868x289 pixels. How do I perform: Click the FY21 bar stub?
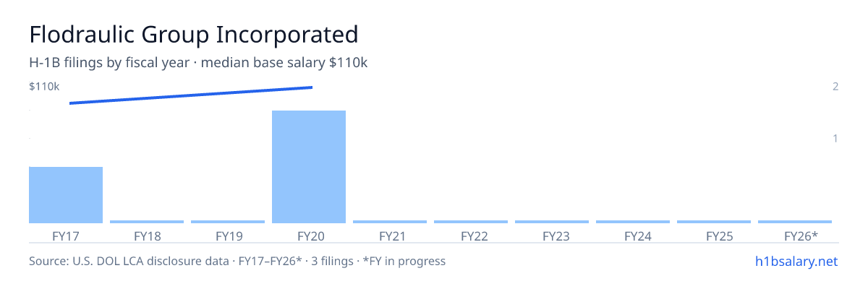point(390,221)
